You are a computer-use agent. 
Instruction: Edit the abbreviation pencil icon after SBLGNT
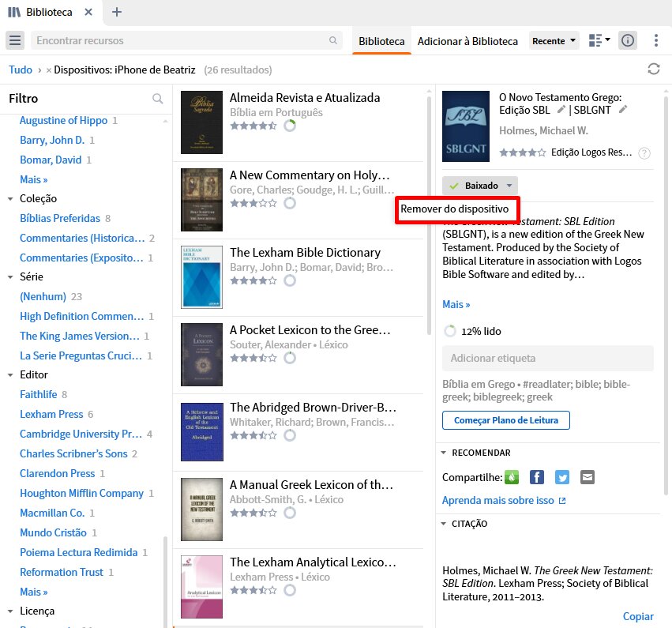(623, 110)
